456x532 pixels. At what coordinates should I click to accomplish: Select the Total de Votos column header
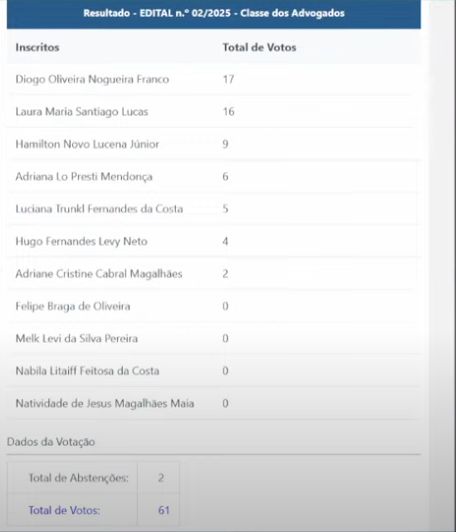pos(259,47)
